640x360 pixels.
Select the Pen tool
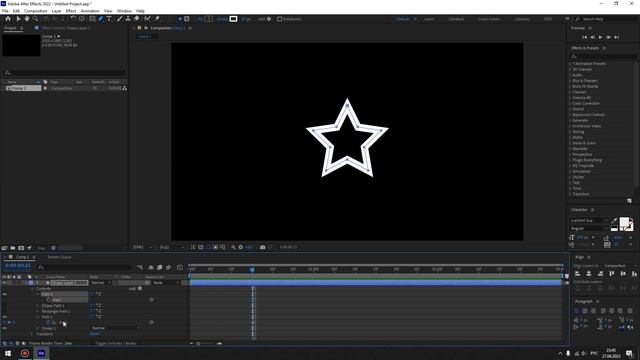pos(101,19)
